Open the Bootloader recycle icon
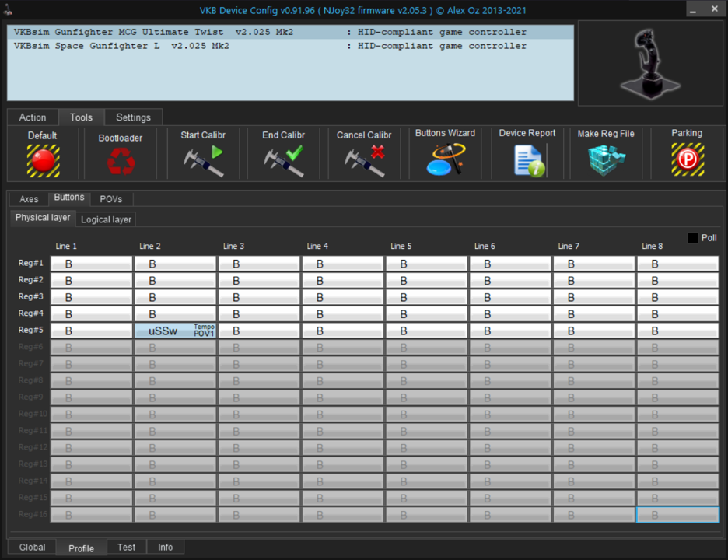This screenshot has height=560, width=728. click(121, 161)
